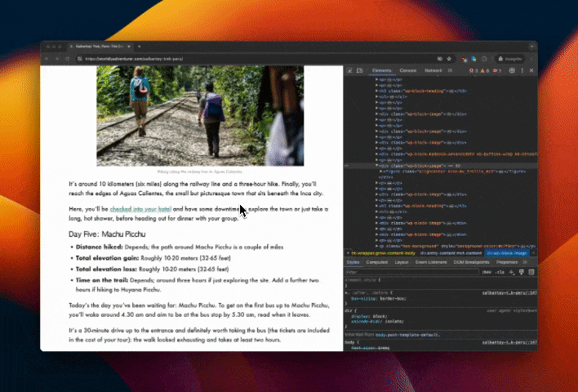Click the blue extension icon in the Chrome toolbar
This screenshot has height=392, width=578.
(474, 59)
